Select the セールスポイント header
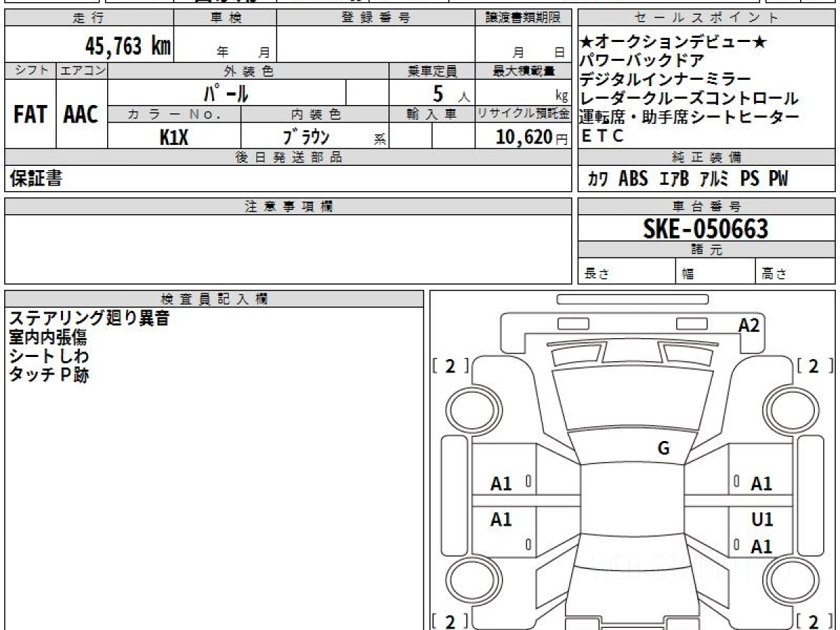Image resolution: width=840 pixels, height=630 pixels. [x=707, y=18]
